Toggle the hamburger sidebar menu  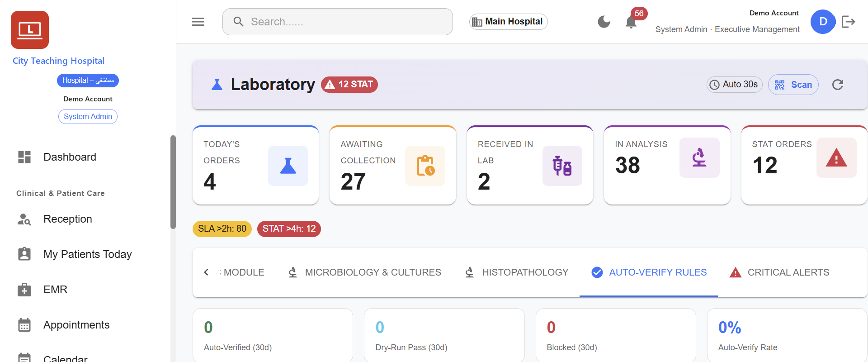pyautogui.click(x=198, y=22)
